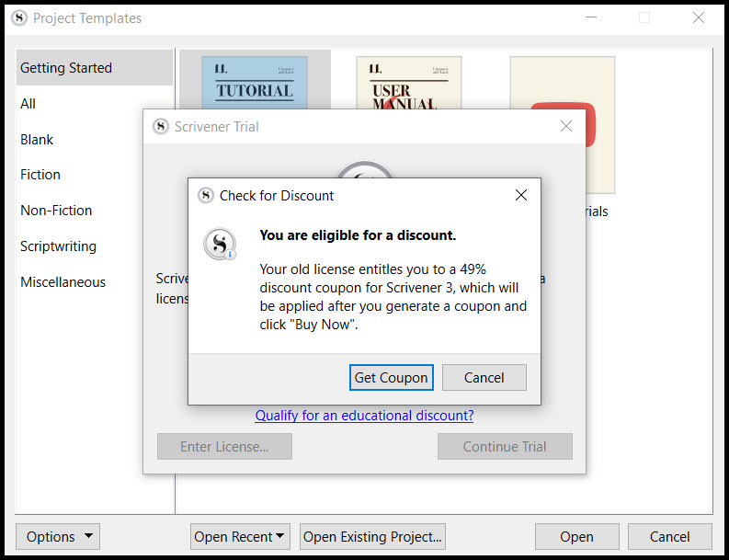Open the Options dropdown menu

pyautogui.click(x=58, y=536)
